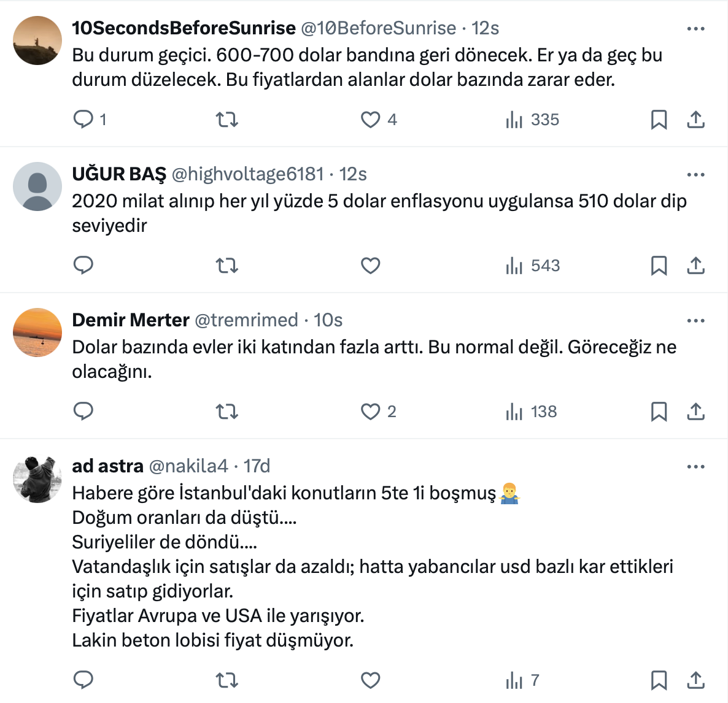Reply to 10SecondsBeforeSunrise's tweet
The height and width of the screenshot is (703, 728).
(83, 119)
